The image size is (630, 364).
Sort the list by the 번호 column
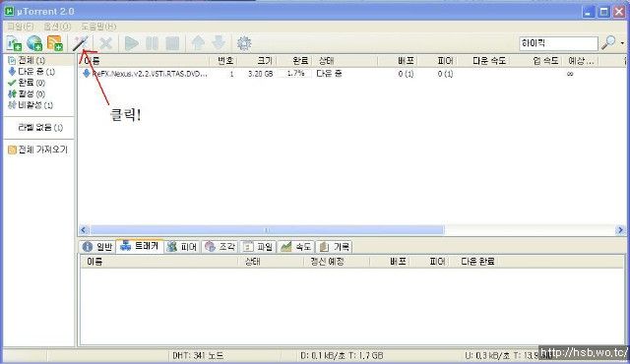tap(225, 61)
